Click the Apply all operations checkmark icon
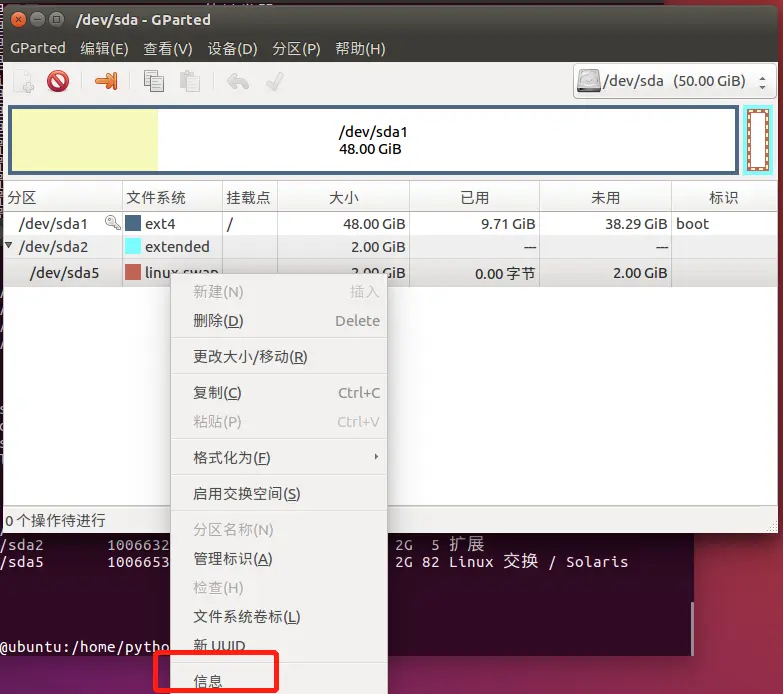This screenshot has width=783, height=694. (x=275, y=81)
